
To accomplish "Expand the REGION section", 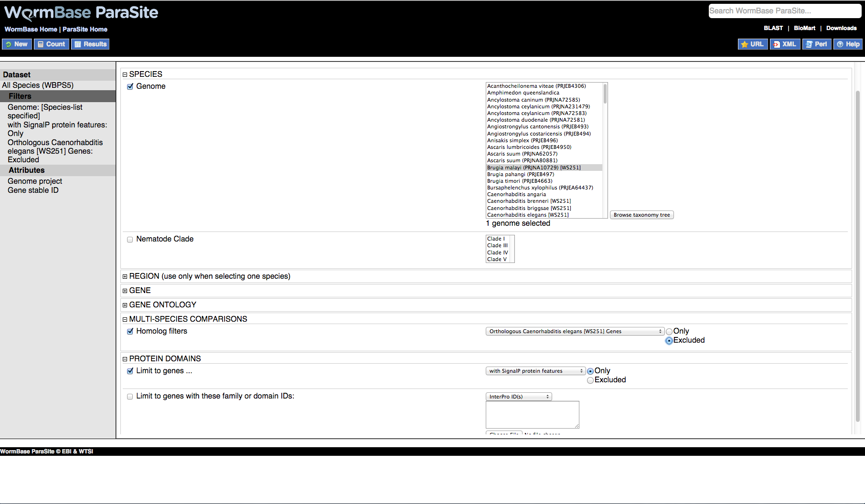I will click(125, 276).
